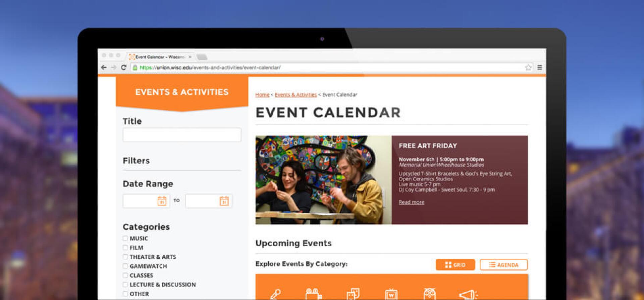Image resolution: width=644 pixels, height=300 pixels.
Task: Select the Event Calendar browser tab
Action: (160, 57)
